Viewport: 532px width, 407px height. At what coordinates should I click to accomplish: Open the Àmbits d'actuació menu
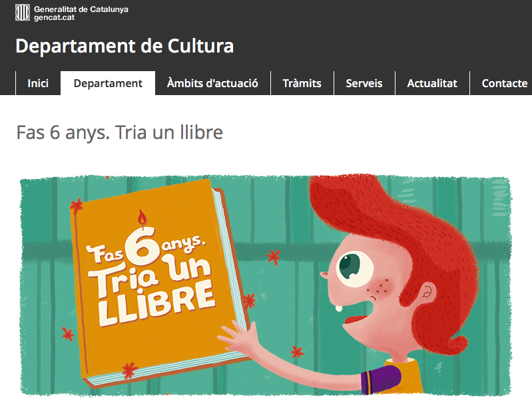click(x=212, y=83)
